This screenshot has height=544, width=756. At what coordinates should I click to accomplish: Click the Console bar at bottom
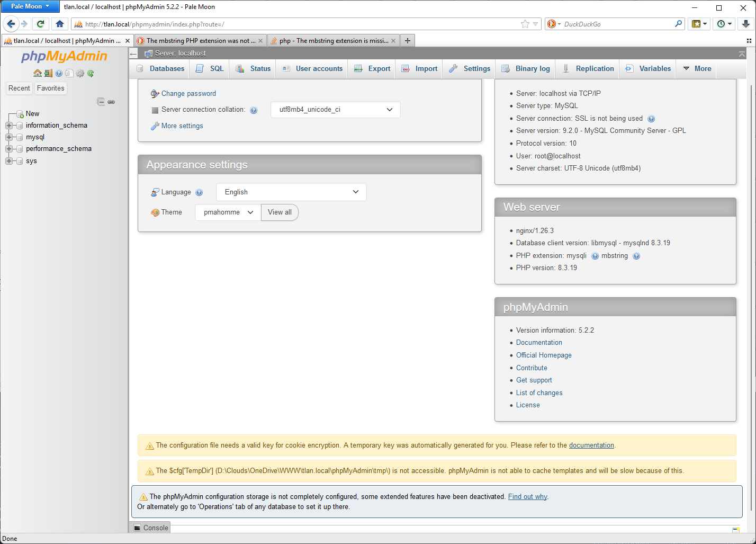[x=150, y=528]
